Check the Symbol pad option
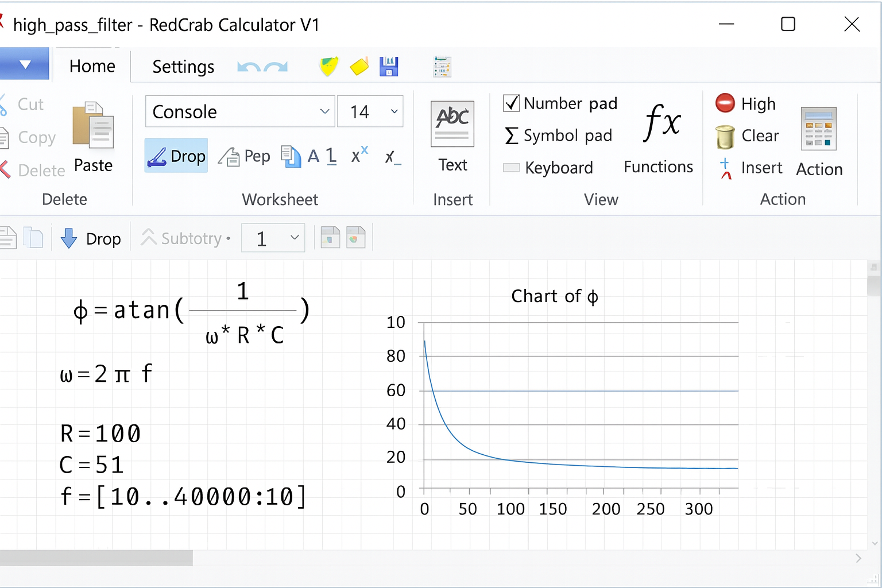This screenshot has width=882, height=588. tap(510, 136)
